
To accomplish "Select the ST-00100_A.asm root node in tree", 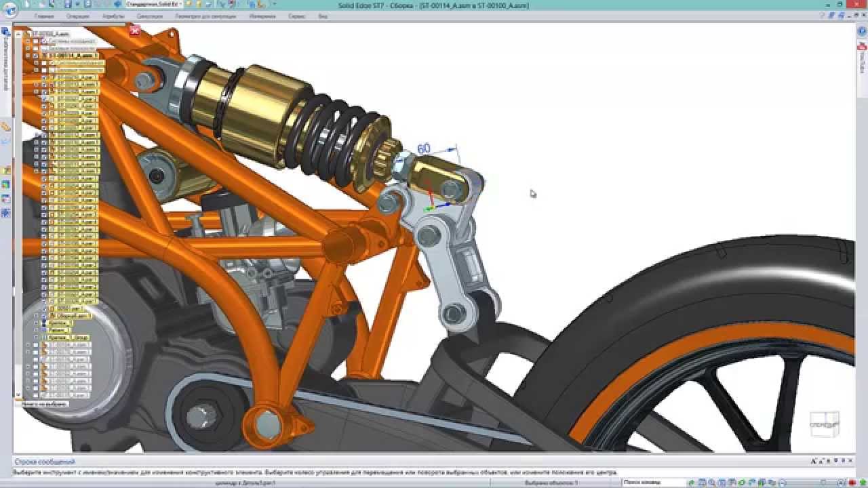I will pyautogui.click(x=51, y=34).
